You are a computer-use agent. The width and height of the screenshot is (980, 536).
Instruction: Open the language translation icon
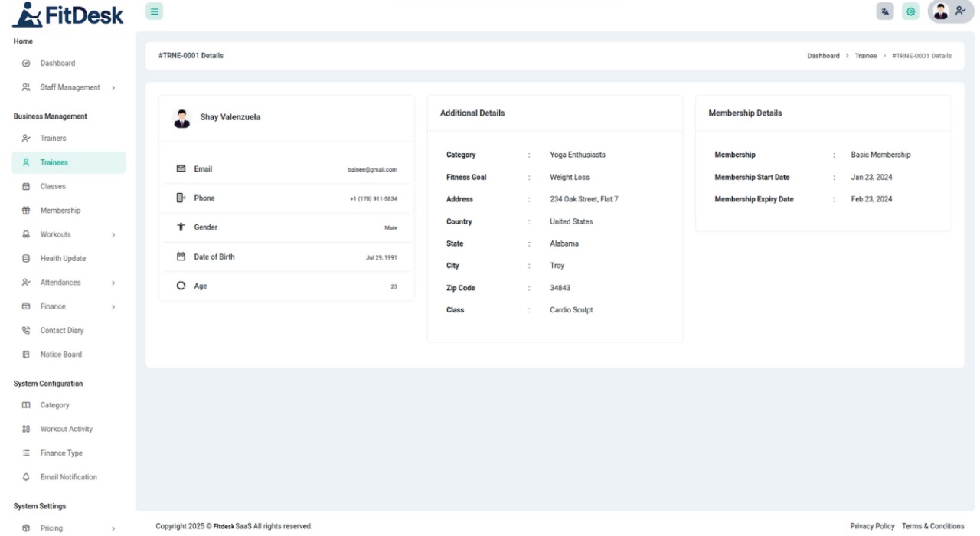pos(886,11)
